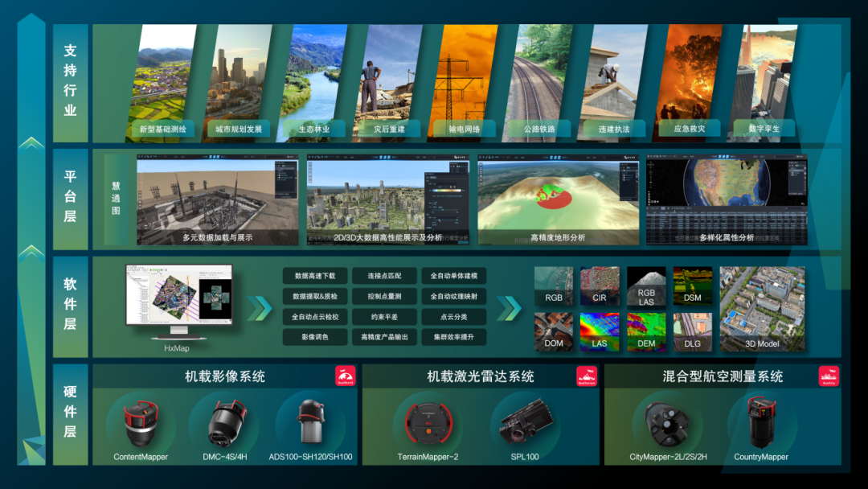Image resolution: width=868 pixels, height=489 pixels.
Task: Click the 全自动纹理映射 button
Action: pos(454,296)
